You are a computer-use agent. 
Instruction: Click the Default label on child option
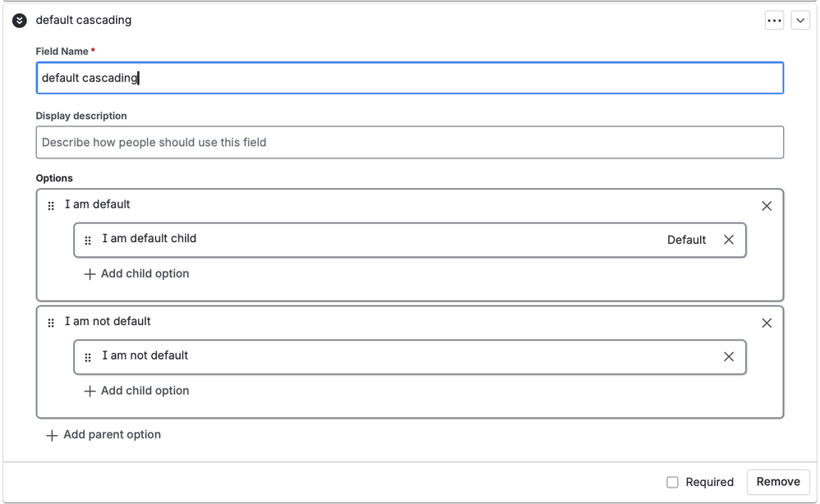click(686, 240)
